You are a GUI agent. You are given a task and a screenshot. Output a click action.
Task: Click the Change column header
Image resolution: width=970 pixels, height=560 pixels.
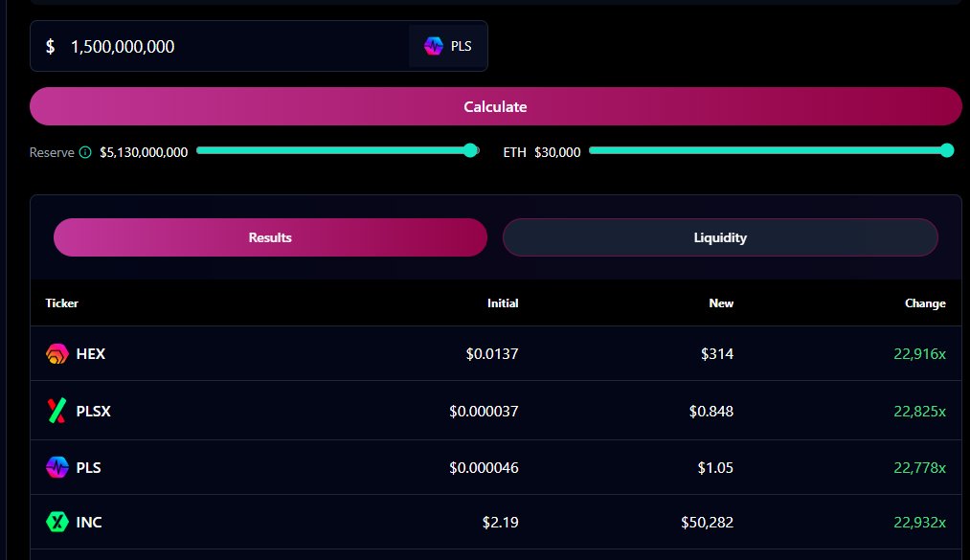(x=925, y=302)
